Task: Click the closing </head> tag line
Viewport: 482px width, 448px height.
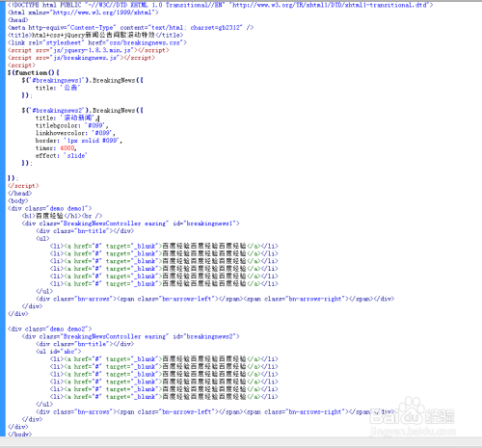Action: click(x=19, y=194)
